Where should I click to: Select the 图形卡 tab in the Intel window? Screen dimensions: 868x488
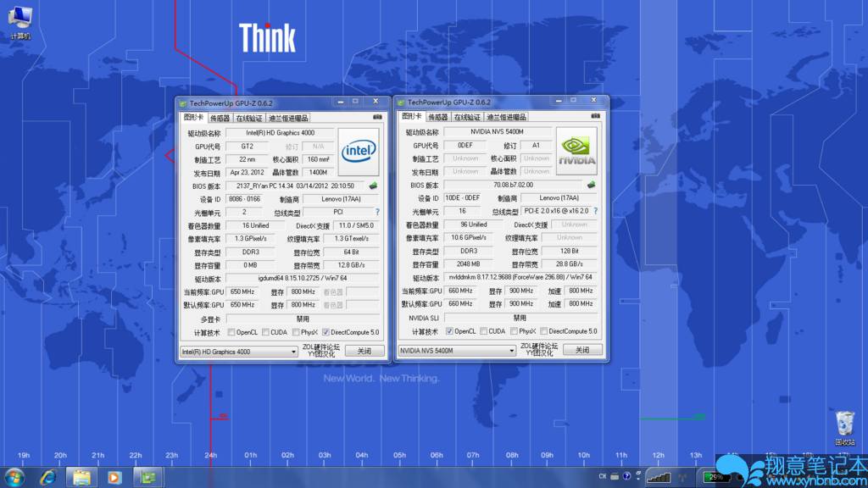point(194,117)
